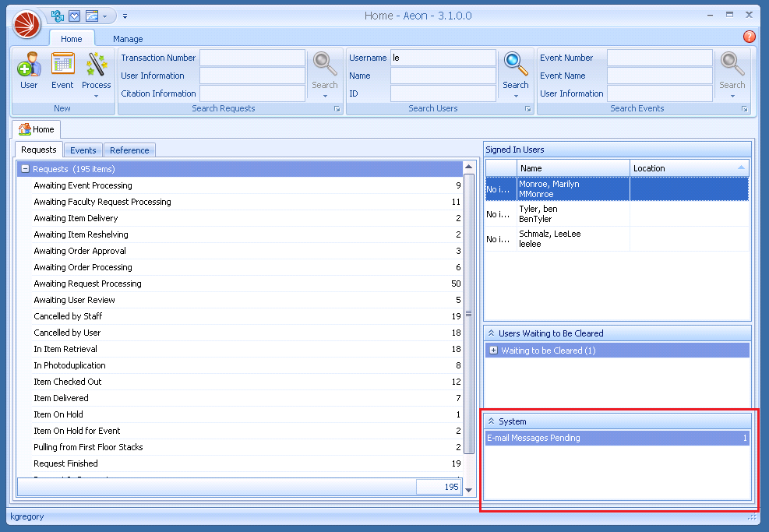The height and width of the screenshot is (532, 769).
Task: Select E-mail Messages Pending row
Action: click(616, 439)
